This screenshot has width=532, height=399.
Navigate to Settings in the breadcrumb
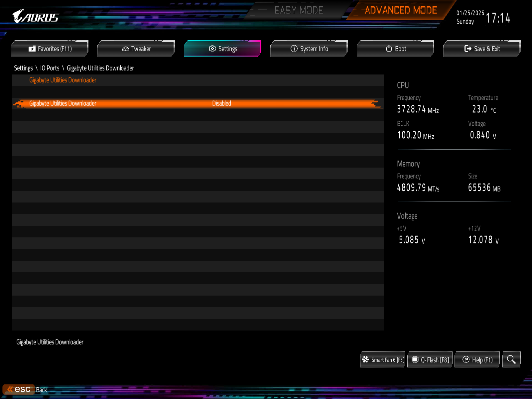tap(23, 68)
